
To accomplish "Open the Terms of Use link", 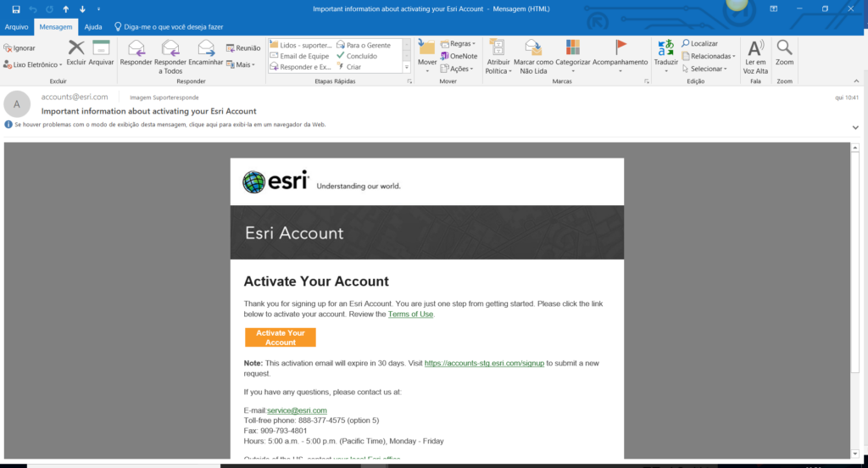I will pos(410,314).
